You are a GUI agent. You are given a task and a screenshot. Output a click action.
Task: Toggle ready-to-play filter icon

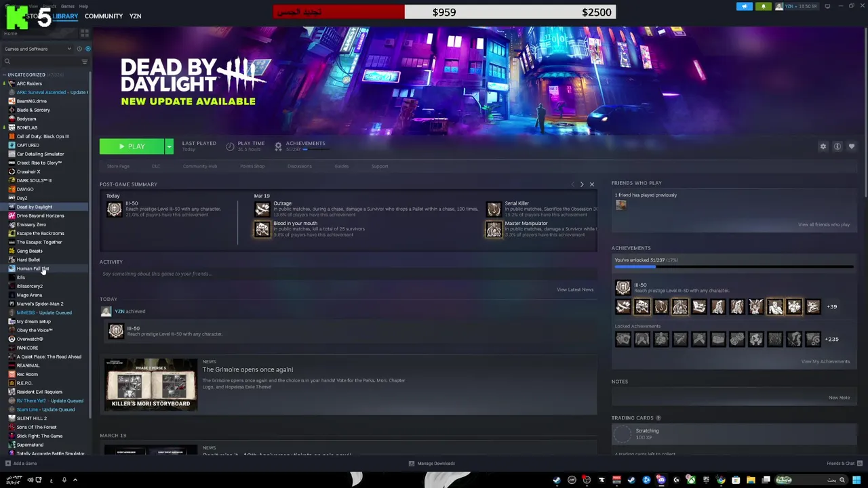click(87, 49)
